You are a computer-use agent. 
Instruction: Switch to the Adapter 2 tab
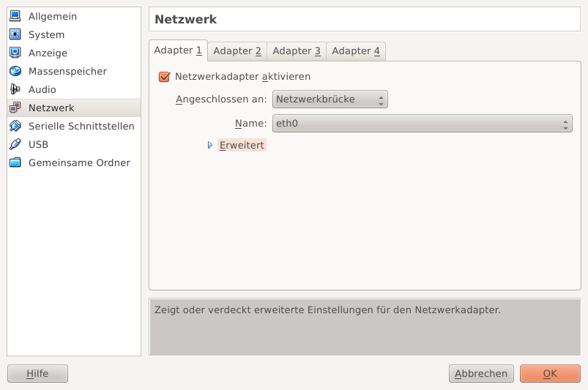click(237, 51)
